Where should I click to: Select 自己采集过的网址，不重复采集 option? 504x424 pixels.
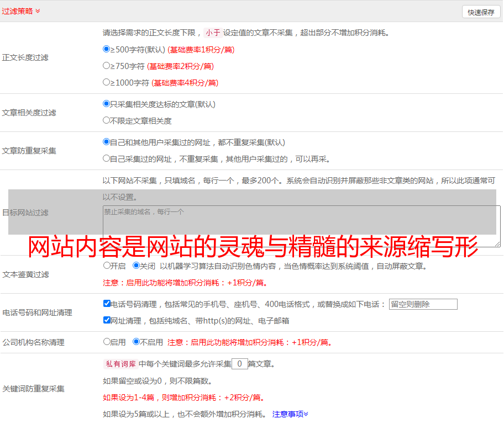point(107,158)
